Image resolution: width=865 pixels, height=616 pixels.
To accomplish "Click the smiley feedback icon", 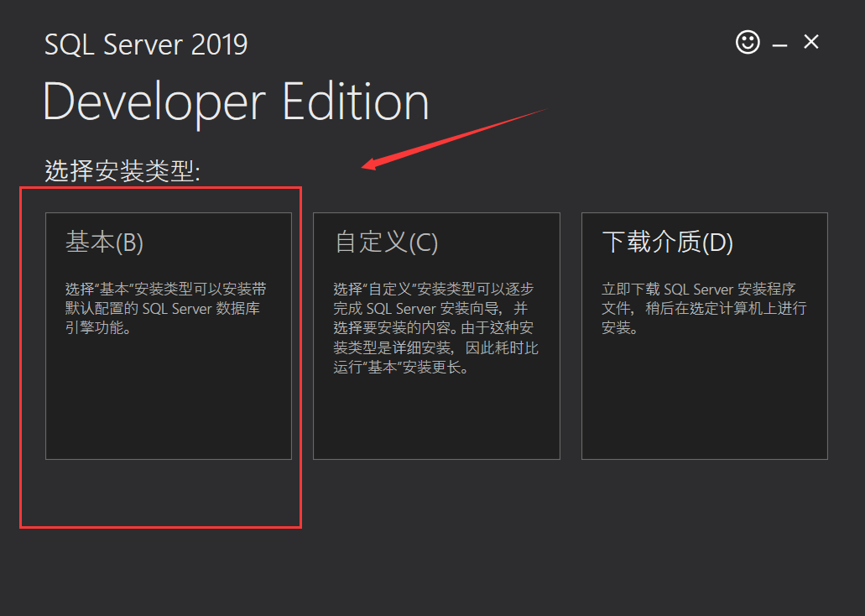I will 748,42.
